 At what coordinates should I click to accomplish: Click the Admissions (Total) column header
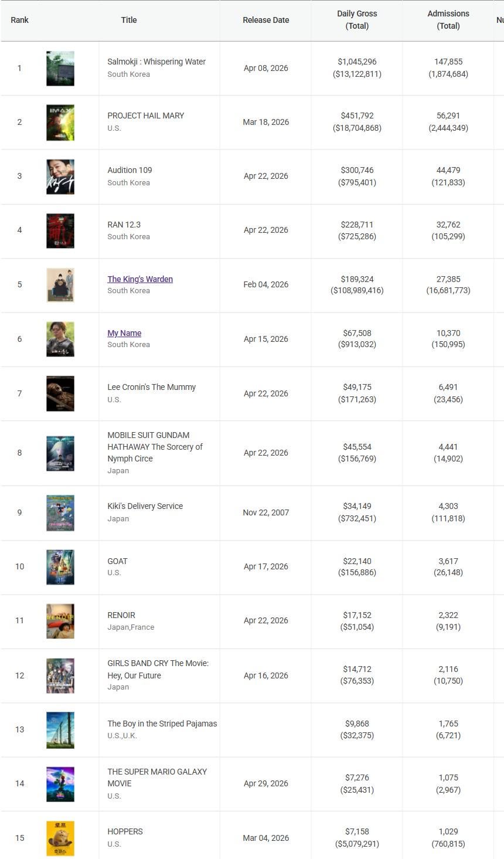point(448,20)
